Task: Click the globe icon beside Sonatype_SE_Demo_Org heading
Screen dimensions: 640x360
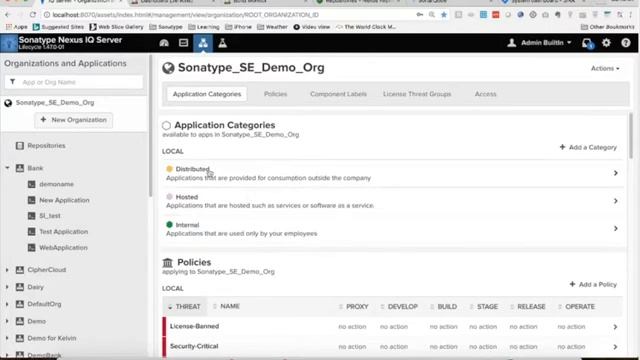Action: coord(168,68)
